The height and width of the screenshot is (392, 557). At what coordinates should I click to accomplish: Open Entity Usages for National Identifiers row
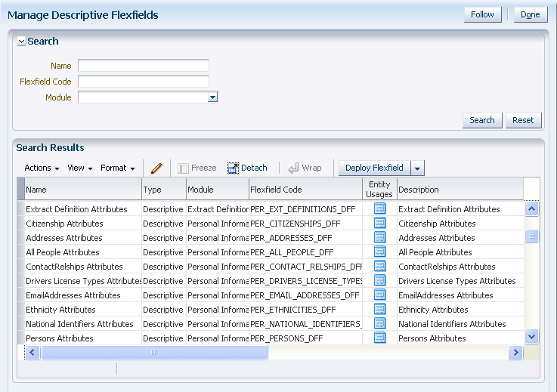coord(379,323)
